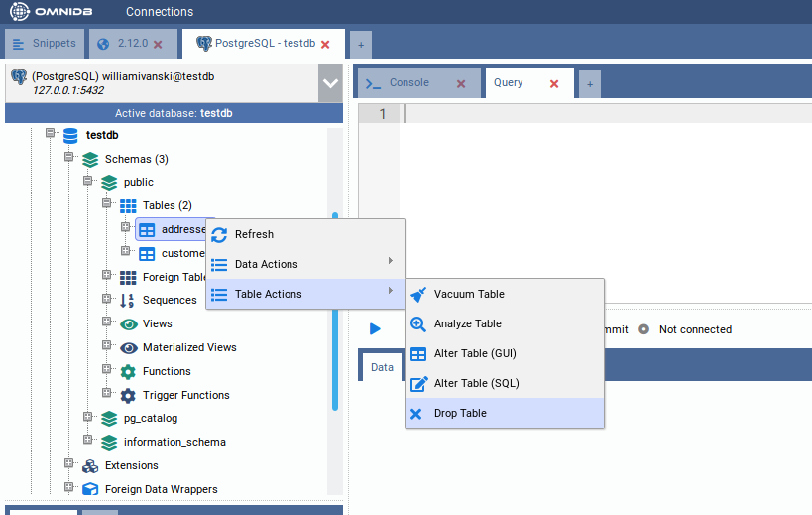Click the Views eye icon
This screenshot has width=812, height=515.
pyautogui.click(x=129, y=324)
